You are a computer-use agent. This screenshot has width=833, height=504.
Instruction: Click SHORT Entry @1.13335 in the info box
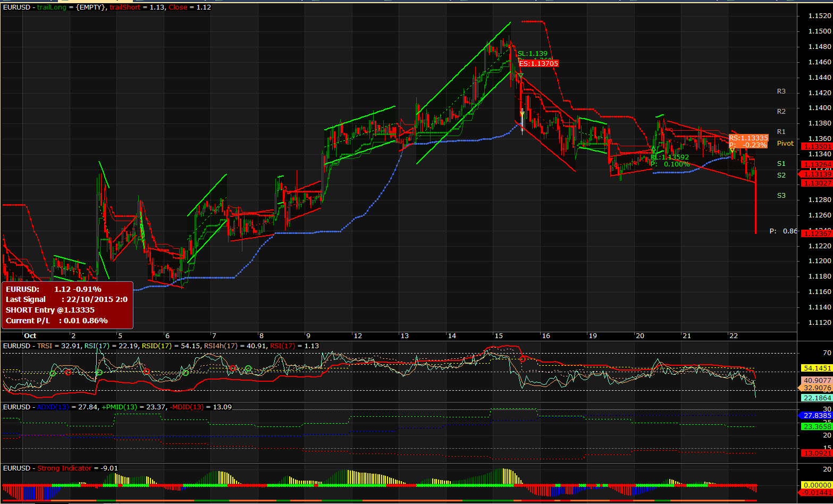(x=50, y=310)
